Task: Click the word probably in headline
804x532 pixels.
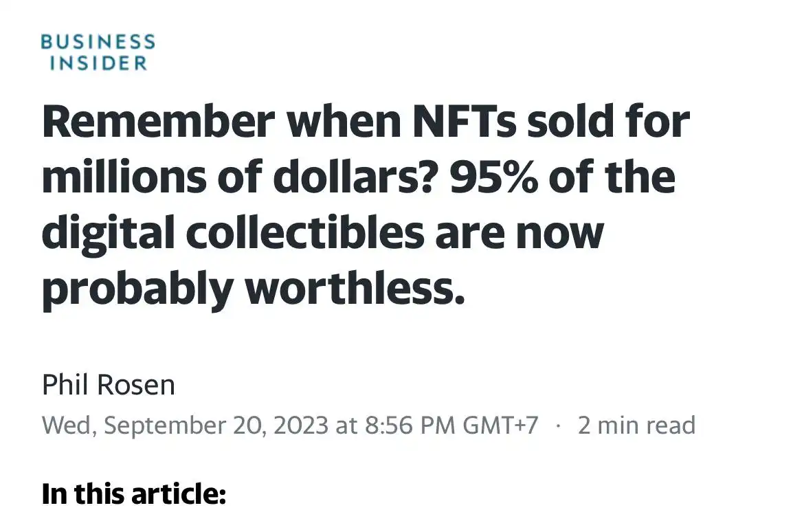Action: pos(137,289)
